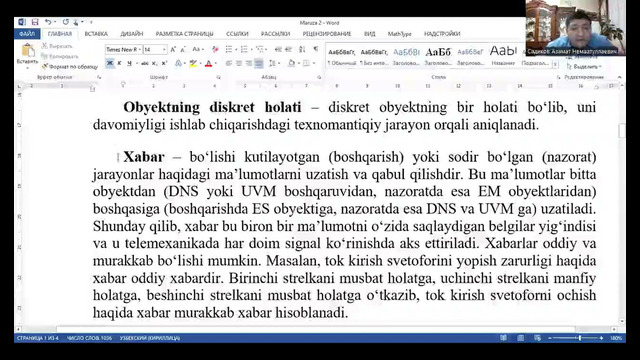Viewport: 640px width, 360px height.
Task: Switch to the РАЗМЕТКА СТРАНИЦЫ tab
Action: click(184, 34)
